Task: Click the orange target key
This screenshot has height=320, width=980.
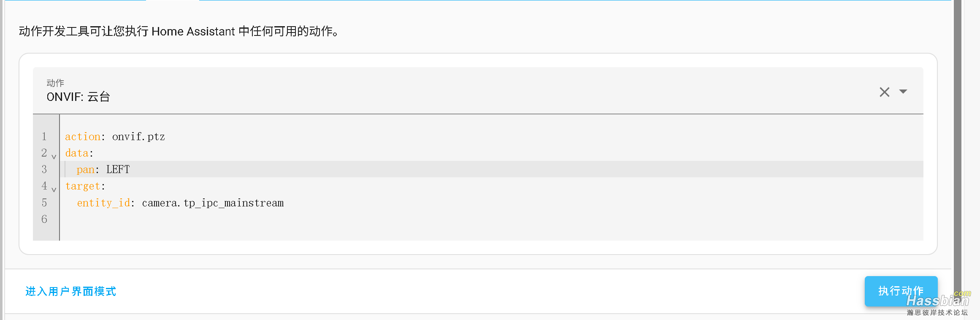Action: point(83,186)
